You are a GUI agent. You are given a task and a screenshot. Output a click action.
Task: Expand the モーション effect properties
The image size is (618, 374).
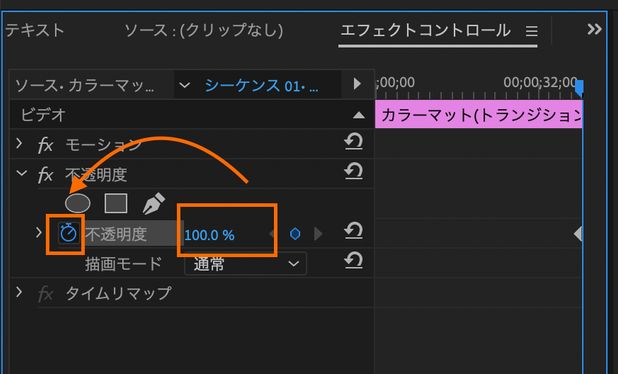19,144
